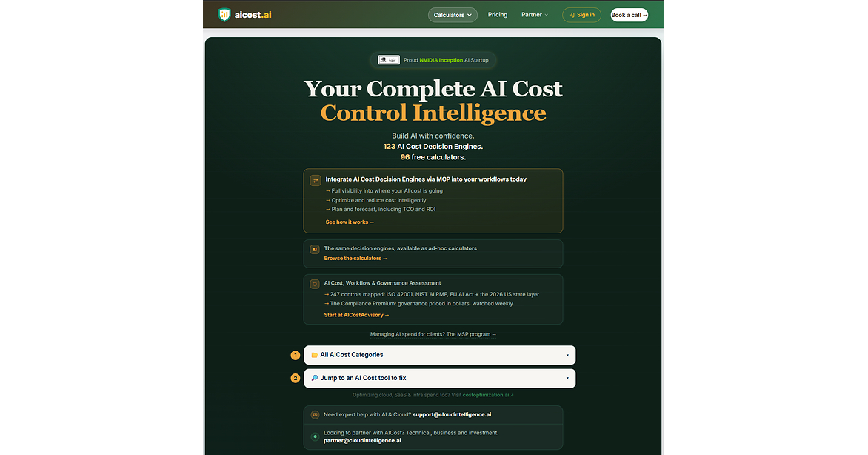The image size is (868, 455).
Task: Click the NVIDIA Inception badge logo
Action: (x=389, y=60)
